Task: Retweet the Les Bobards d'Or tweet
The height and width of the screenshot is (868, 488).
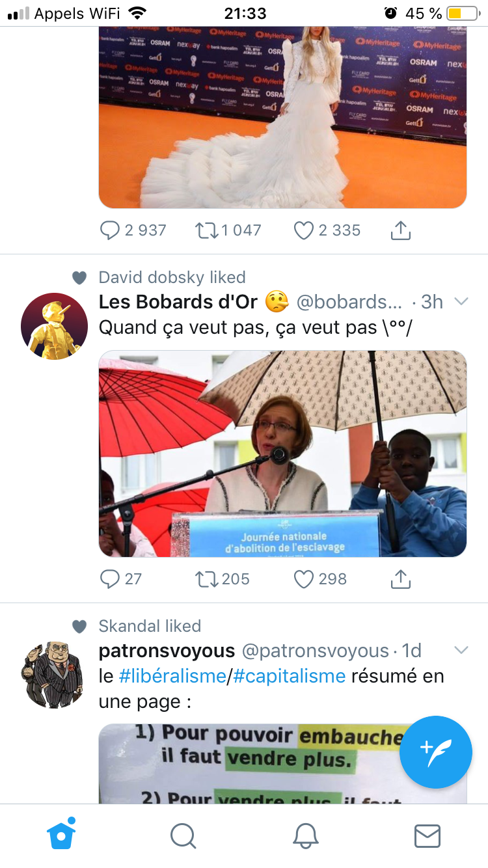Action: pyautogui.click(x=206, y=579)
